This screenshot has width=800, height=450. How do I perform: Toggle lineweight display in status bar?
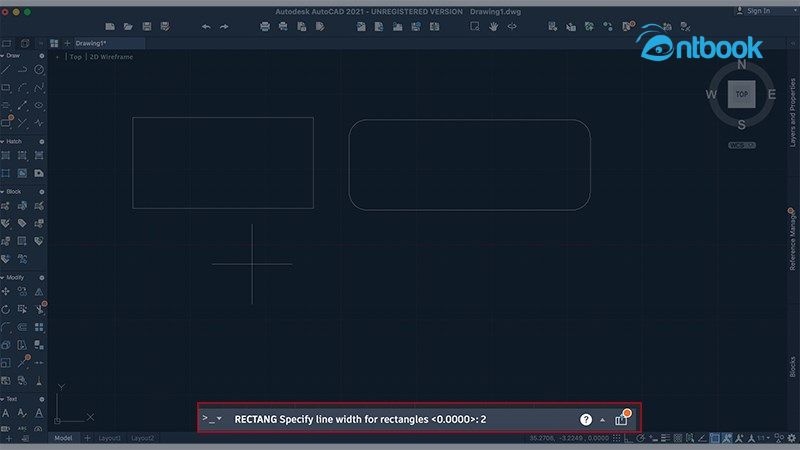coord(665,438)
